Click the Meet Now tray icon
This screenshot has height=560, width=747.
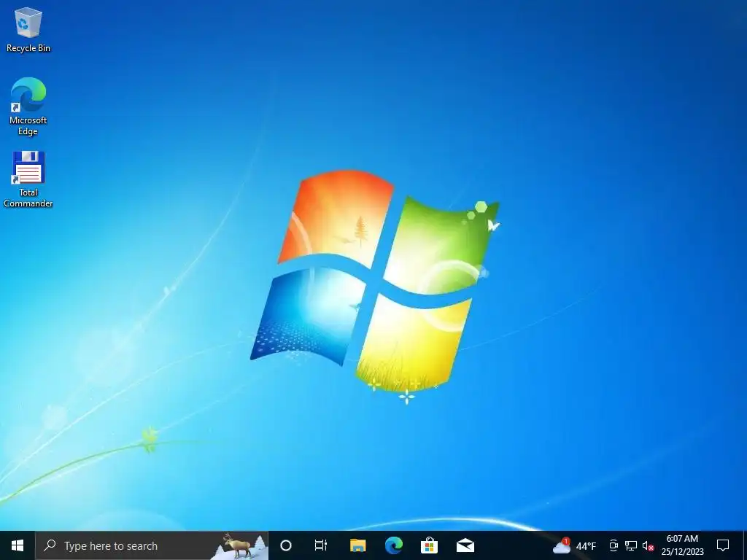click(614, 545)
